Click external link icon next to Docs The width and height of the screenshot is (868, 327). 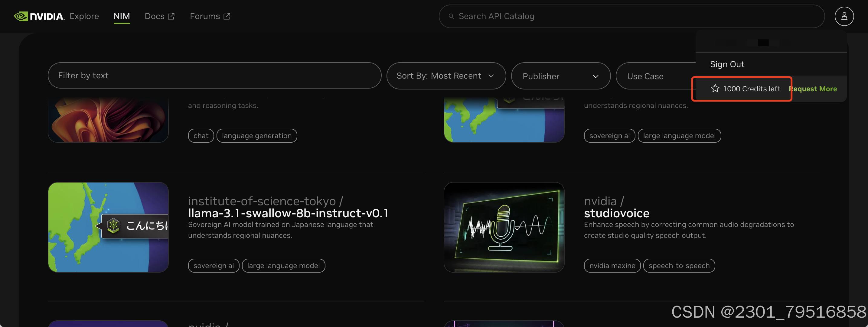coord(171,16)
